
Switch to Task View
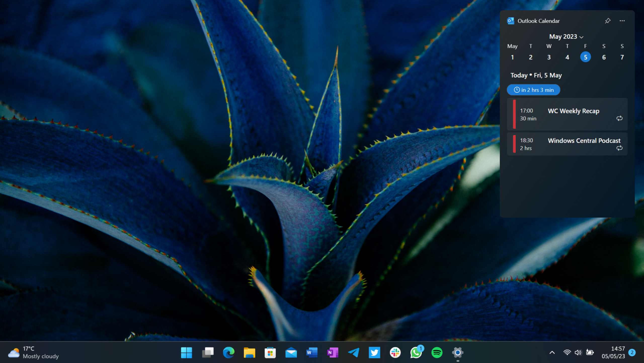[x=208, y=353]
